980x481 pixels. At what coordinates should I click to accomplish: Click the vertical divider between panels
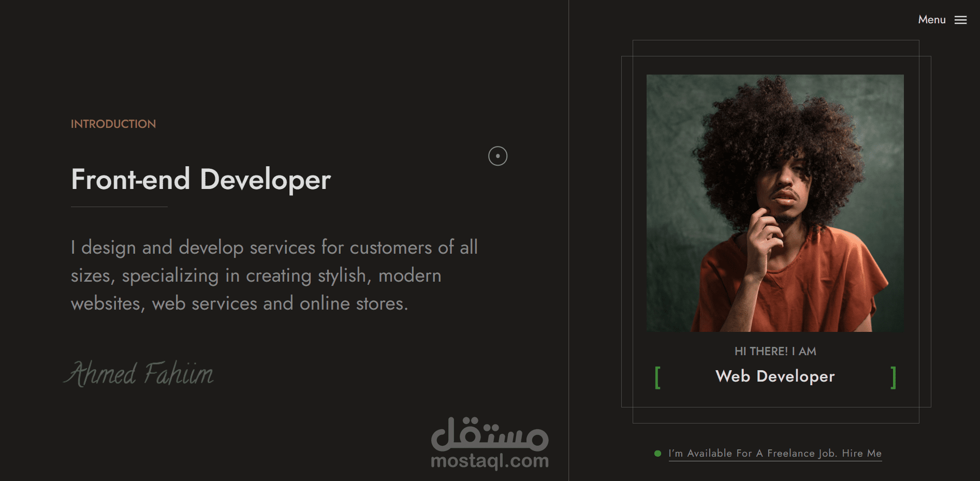click(x=568, y=240)
